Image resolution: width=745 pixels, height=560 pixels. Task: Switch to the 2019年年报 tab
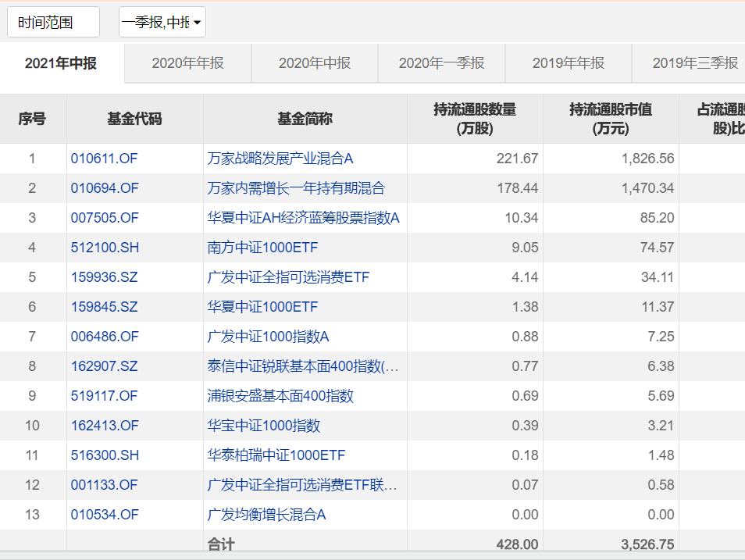click(x=568, y=62)
